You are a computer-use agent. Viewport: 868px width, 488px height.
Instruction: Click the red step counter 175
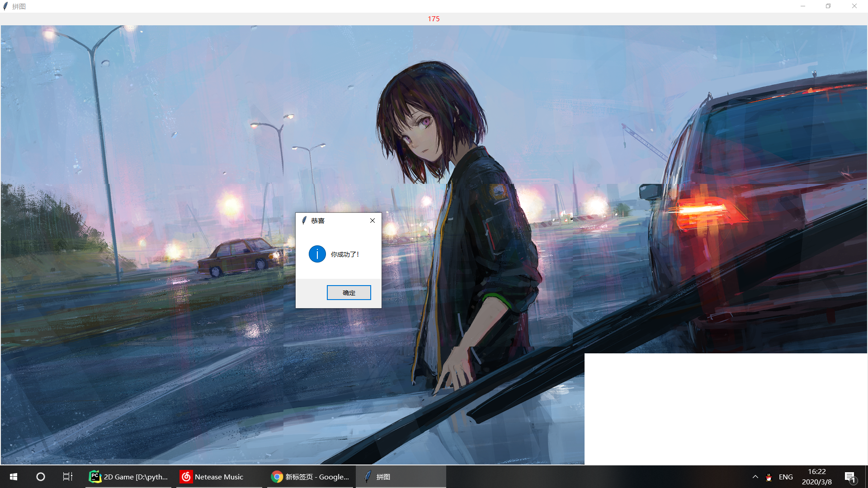434,19
